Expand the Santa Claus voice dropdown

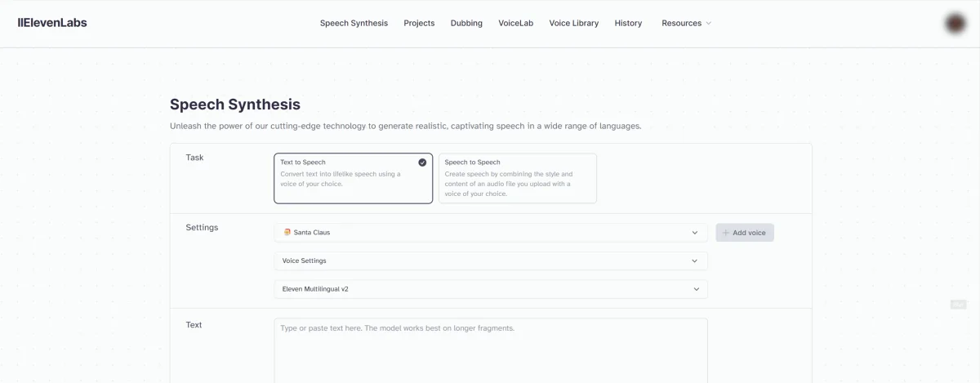coord(491,233)
